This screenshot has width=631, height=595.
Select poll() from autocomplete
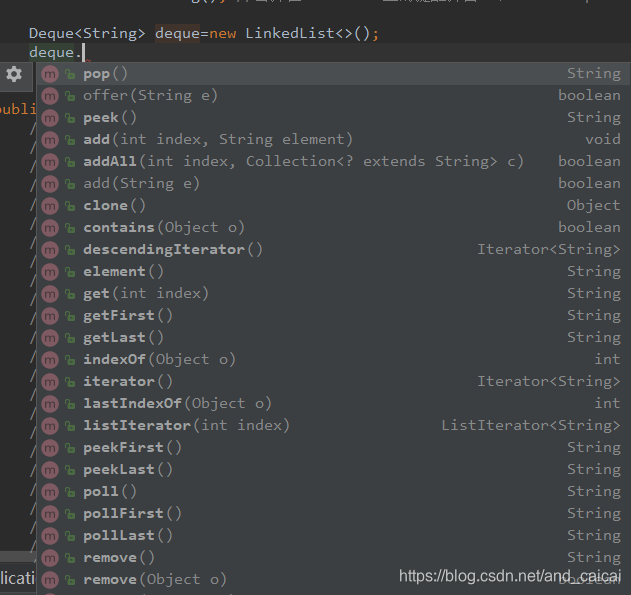[333, 492]
